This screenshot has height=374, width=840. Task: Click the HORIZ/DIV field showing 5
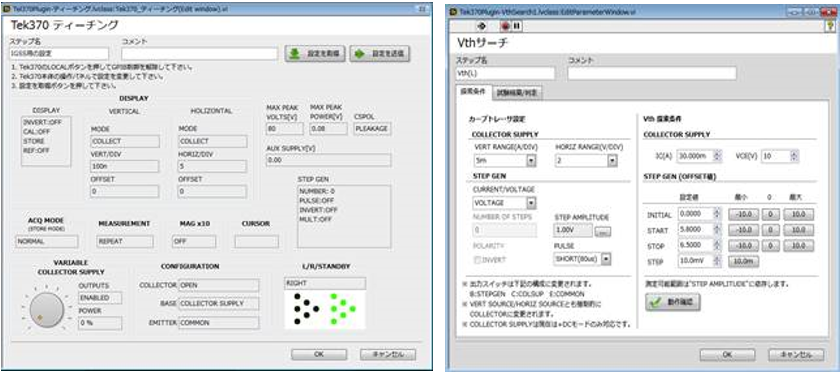tap(212, 167)
